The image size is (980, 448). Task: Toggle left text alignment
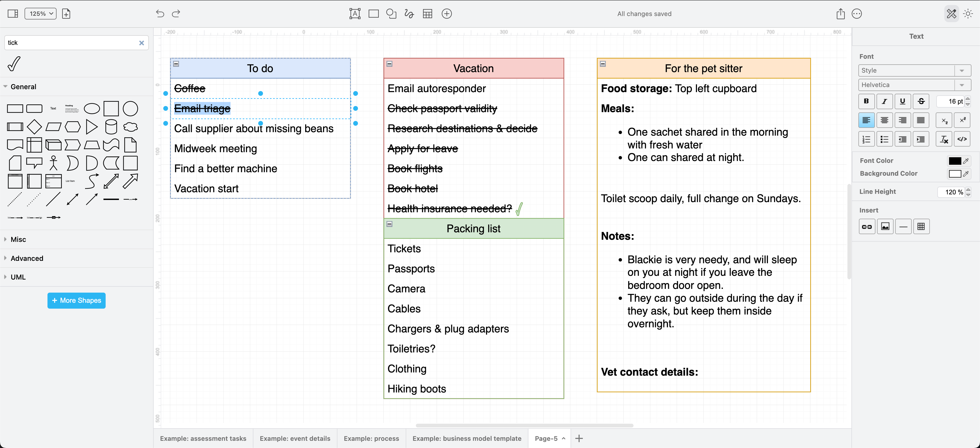(x=866, y=120)
